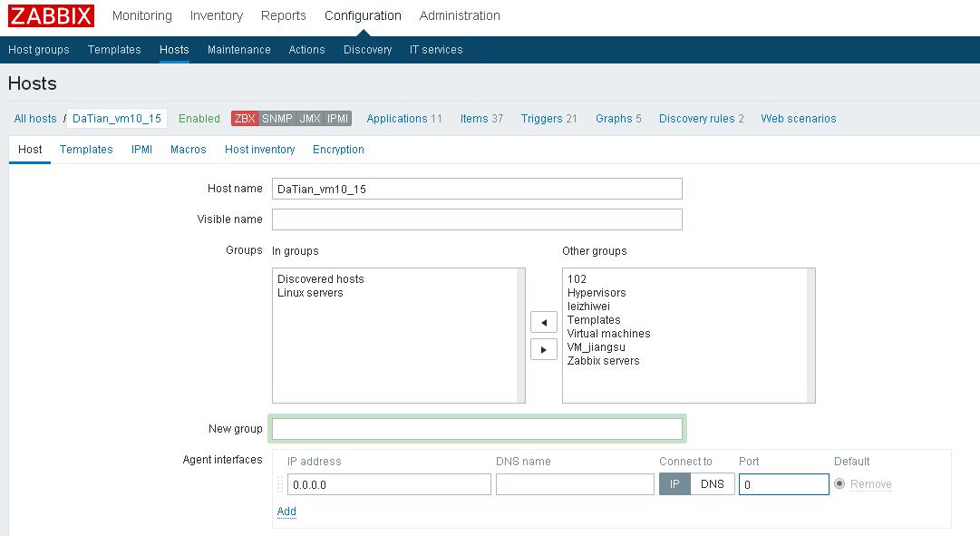980x536 pixels.
Task: Select Discovered hosts in In groups
Action: 321,279
